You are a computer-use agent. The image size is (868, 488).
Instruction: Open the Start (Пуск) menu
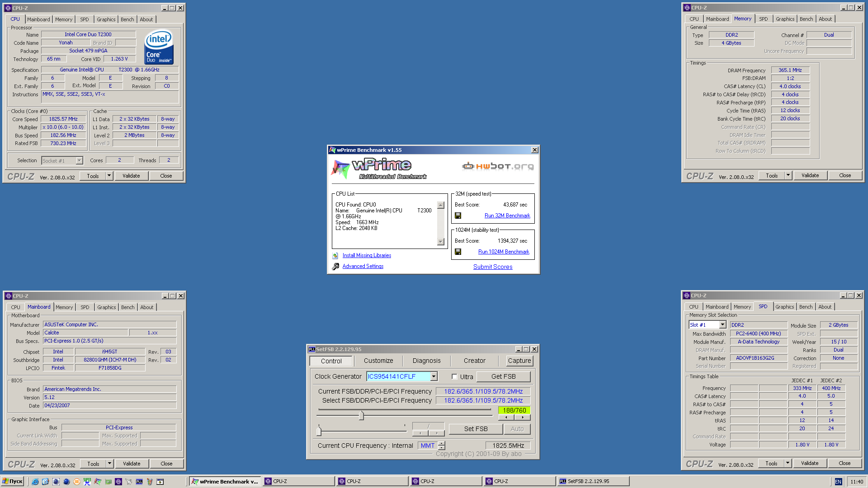13,481
